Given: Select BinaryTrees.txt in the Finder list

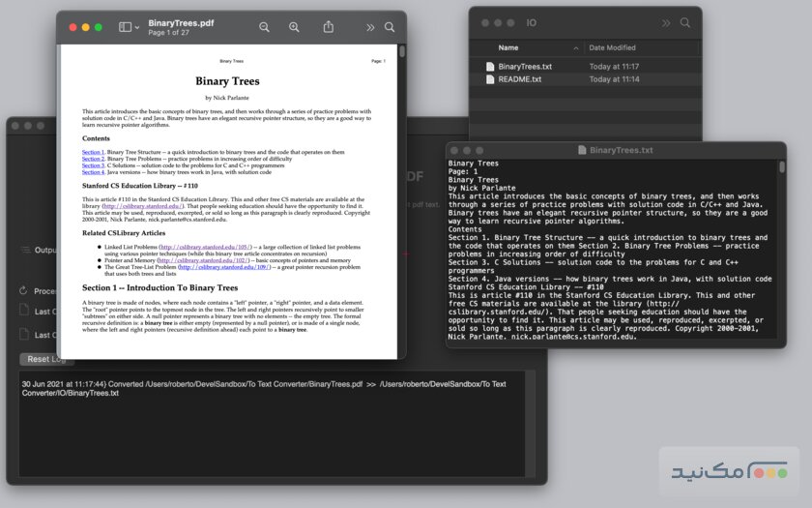Looking at the screenshot, I should click(525, 67).
